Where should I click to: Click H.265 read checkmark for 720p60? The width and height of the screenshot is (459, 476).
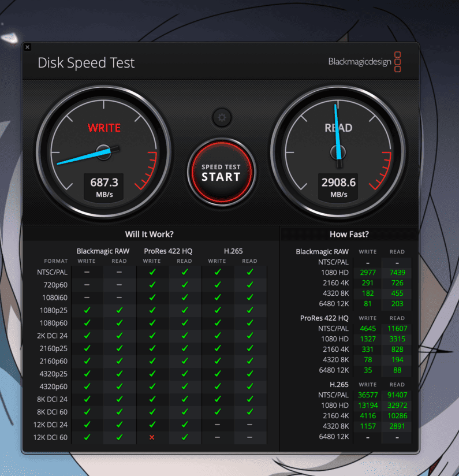click(x=250, y=285)
